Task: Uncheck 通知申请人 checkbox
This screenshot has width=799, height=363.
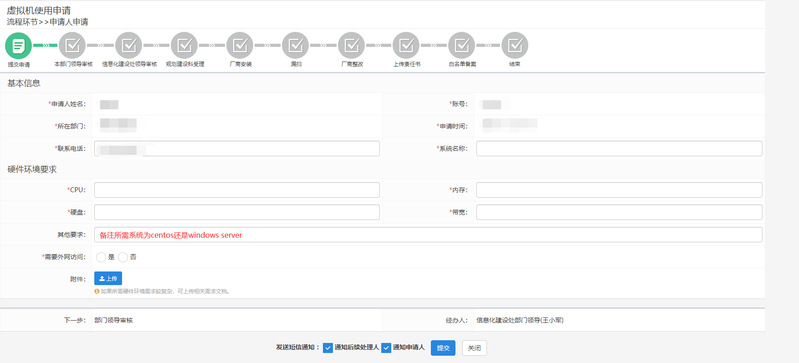Action: 386,348
